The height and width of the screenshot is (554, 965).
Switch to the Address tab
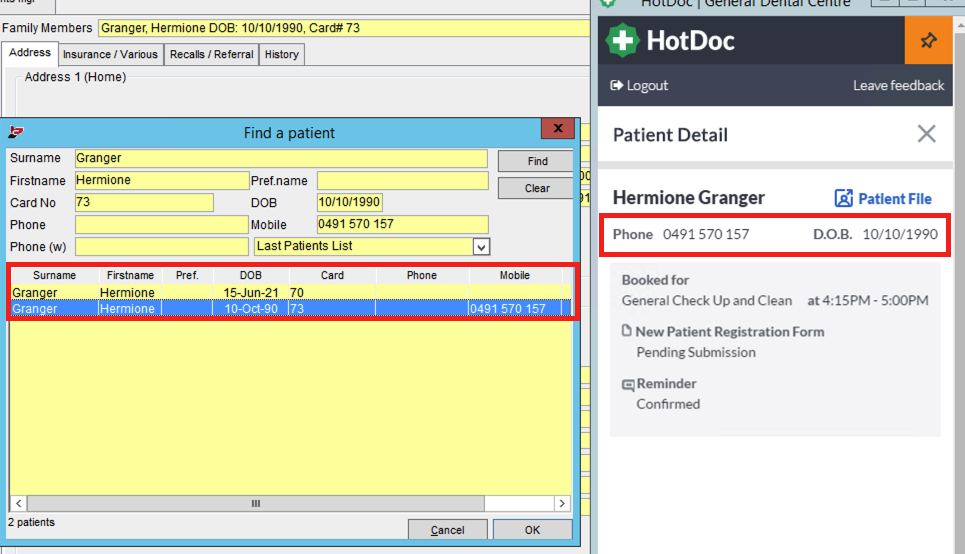(x=30, y=53)
